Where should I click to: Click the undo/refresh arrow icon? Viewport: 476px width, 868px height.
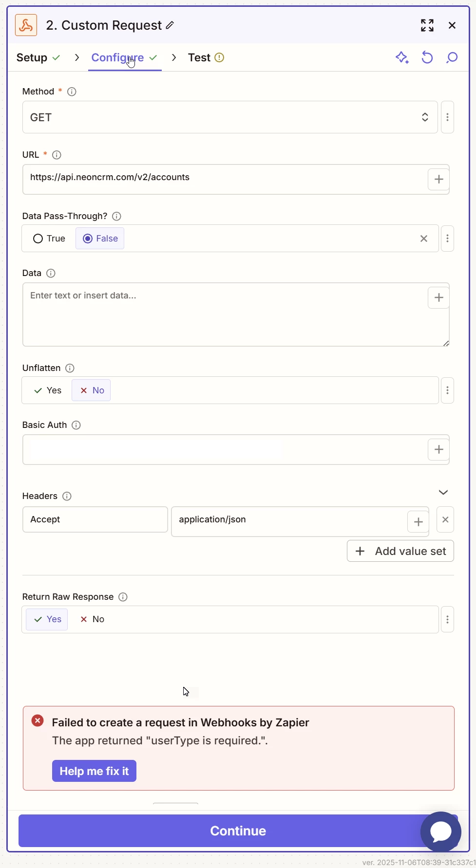pos(427,57)
